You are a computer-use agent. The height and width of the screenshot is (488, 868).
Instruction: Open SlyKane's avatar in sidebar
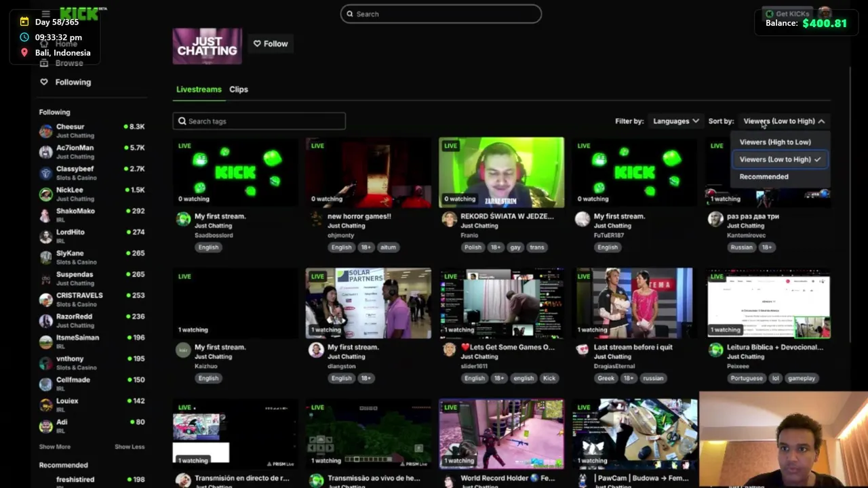coord(45,257)
